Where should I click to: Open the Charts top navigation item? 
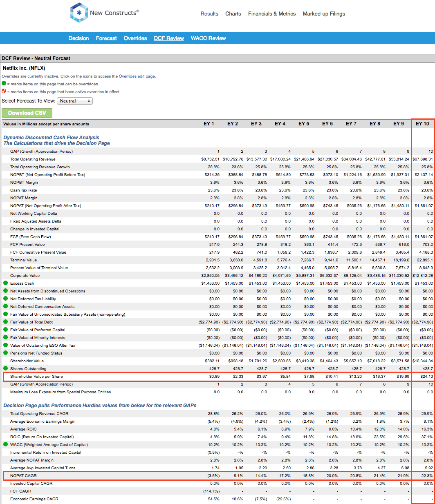(233, 13)
